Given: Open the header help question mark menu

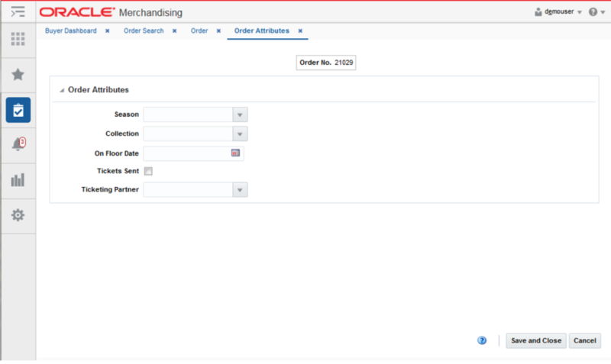Looking at the screenshot, I should click(x=596, y=12).
